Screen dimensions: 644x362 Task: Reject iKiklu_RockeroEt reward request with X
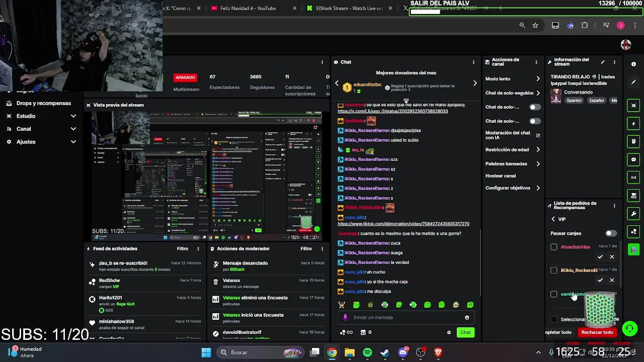612,280
